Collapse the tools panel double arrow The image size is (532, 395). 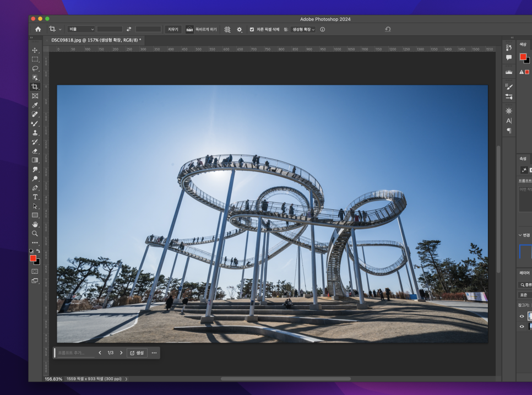pyautogui.click(x=31, y=37)
